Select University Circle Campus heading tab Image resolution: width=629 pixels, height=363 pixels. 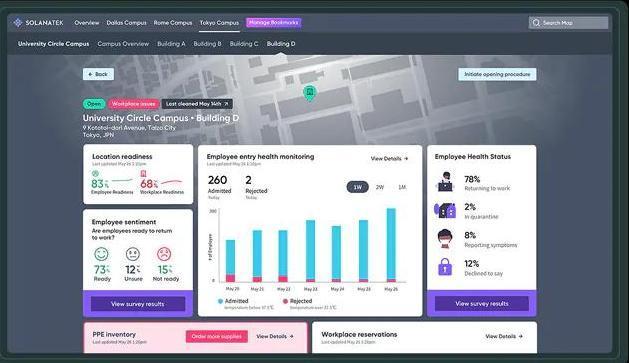pos(53,44)
